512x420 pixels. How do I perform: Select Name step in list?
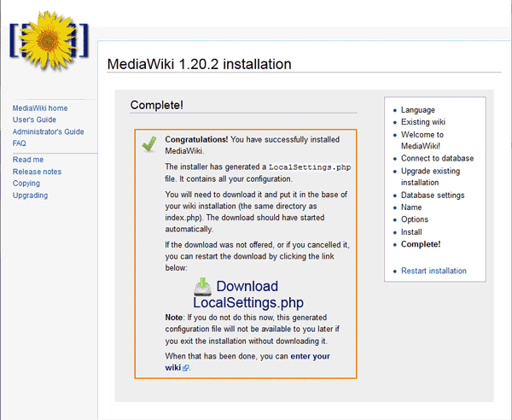point(411,207)
